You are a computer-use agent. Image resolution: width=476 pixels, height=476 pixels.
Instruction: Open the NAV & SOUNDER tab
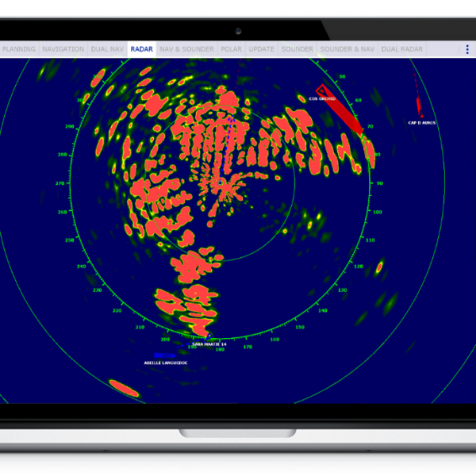(x=186, y=49)
